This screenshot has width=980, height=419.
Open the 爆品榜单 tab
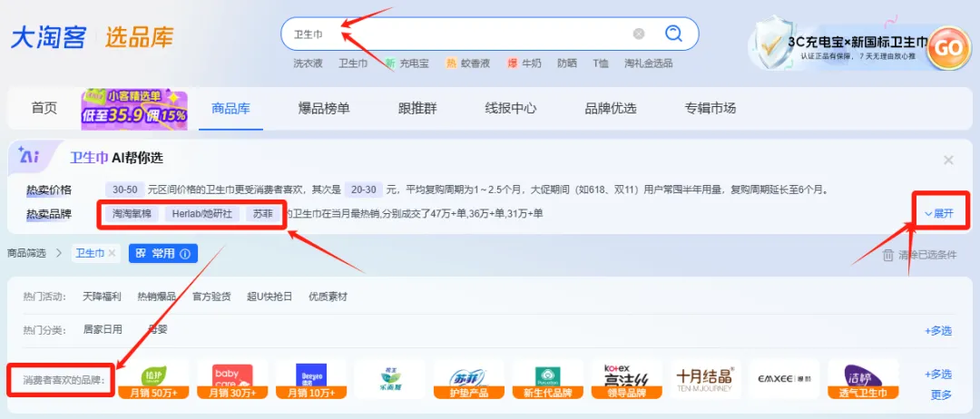point(324,109)
